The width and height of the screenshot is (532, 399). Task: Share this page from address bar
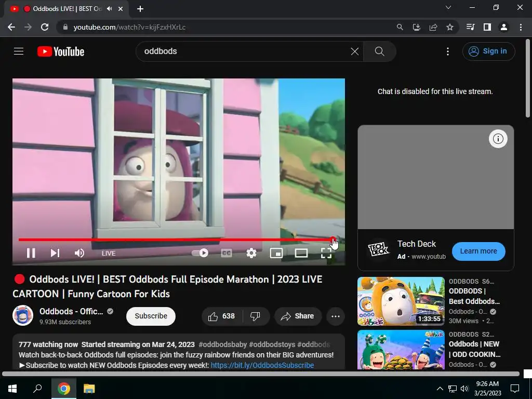(433, 27)
